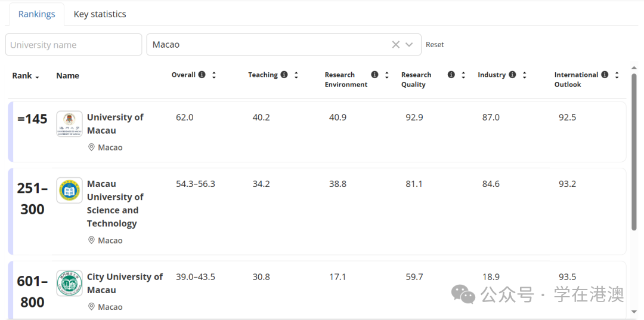This screenshot has height=320, width=644.
Task: Click the Overall column info icon
Action: (x=202, y=75)
